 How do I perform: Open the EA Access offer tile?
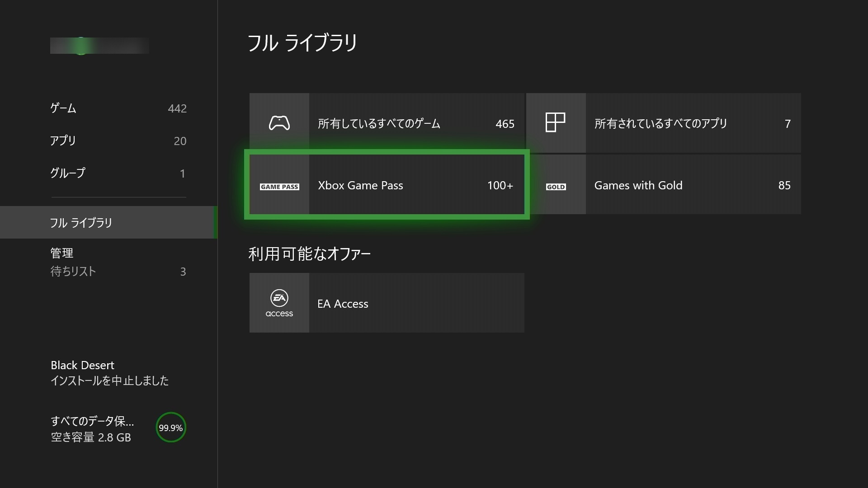[x=416, y=303]
